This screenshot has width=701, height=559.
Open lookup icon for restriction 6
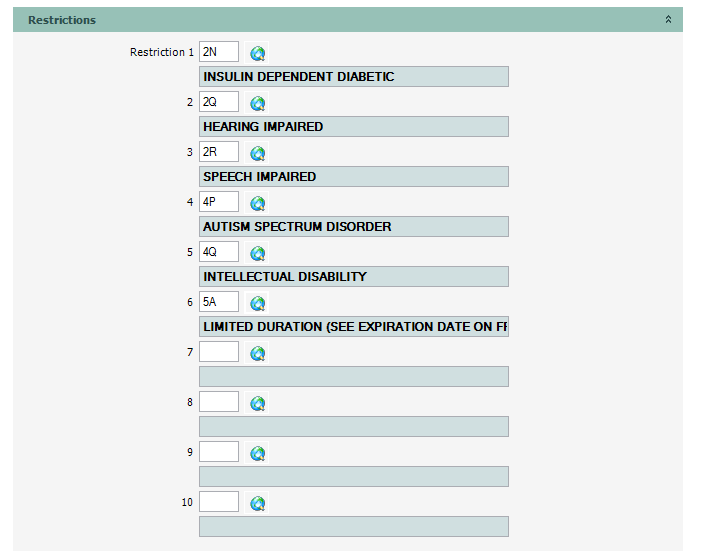pos(257,303)
